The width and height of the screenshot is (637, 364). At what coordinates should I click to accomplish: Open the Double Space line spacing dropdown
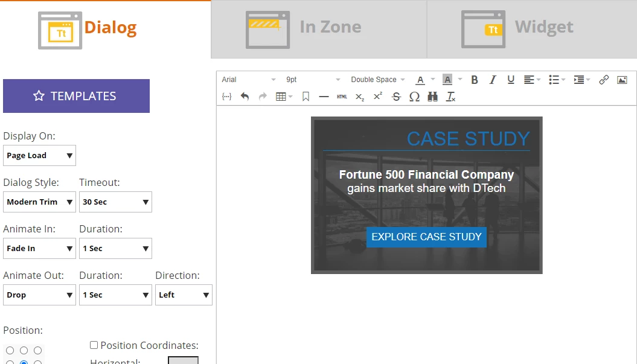point(378,80)
